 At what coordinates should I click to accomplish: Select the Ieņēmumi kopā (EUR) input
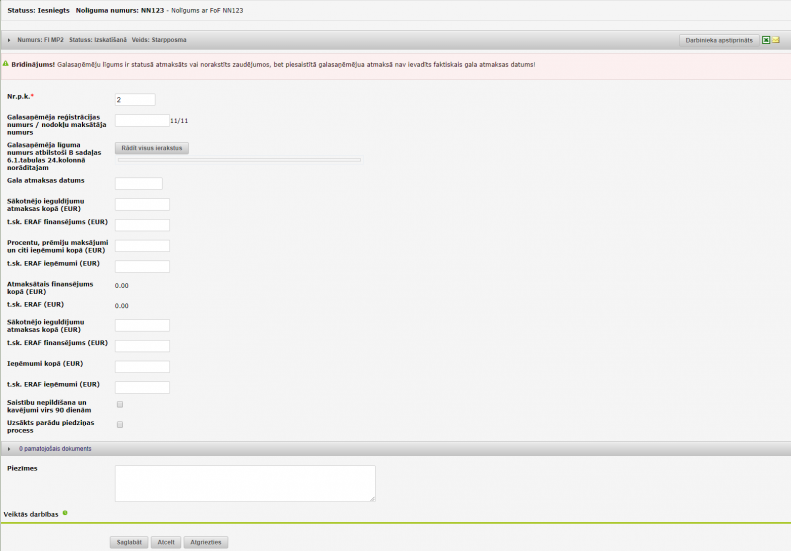coord(142,367)
